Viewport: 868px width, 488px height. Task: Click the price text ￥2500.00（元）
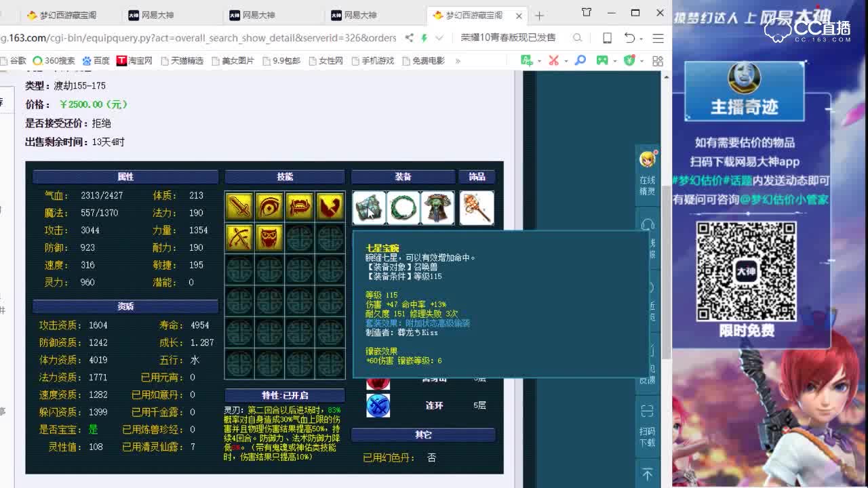coord(94,104)
